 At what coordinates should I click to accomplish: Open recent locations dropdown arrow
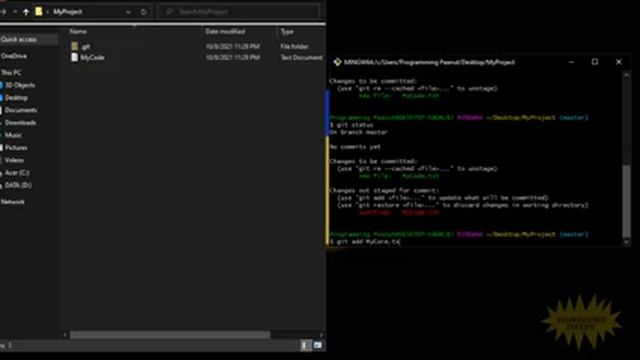[x=15, y=12]
